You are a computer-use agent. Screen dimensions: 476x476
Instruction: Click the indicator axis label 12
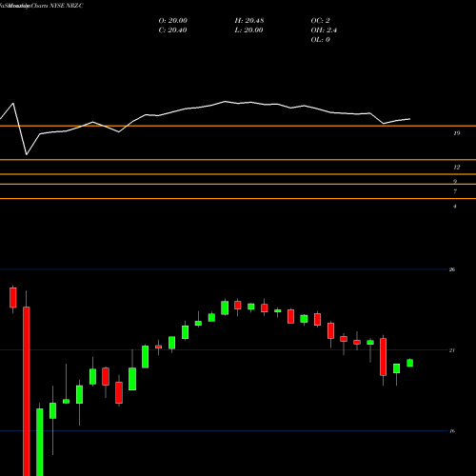pyautogui.click(x=457, y=168)
